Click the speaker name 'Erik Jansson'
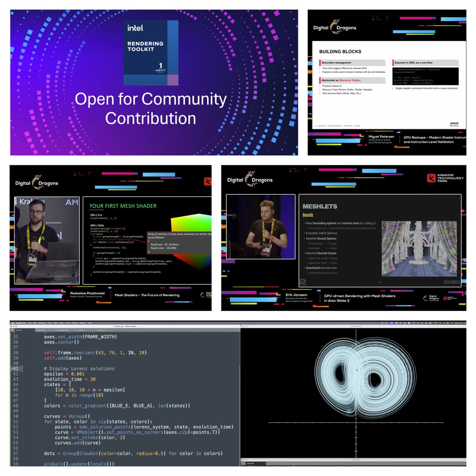Screen dimensions: 476x476 (296, 295)
